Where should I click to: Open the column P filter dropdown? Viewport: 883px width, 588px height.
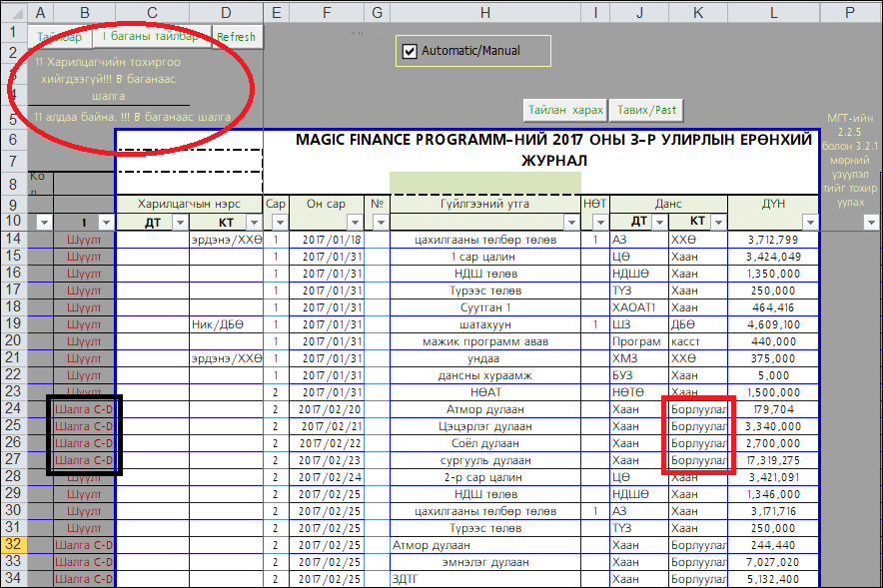[871, 222]
